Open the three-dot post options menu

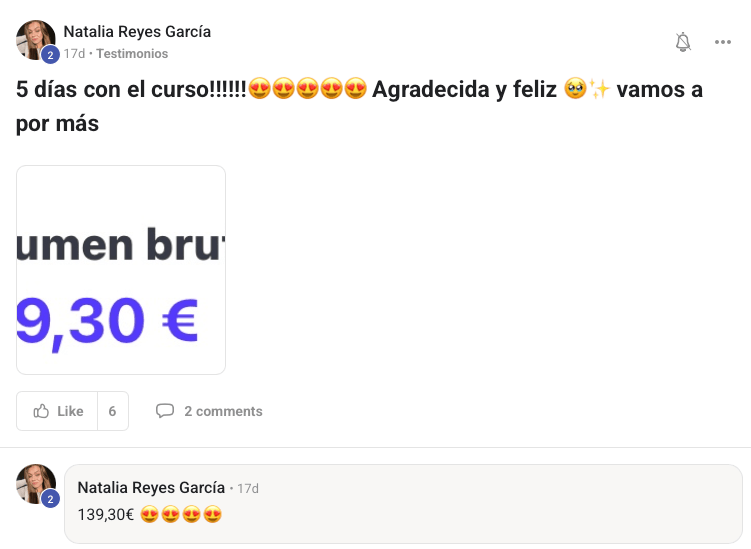[722, 42]
